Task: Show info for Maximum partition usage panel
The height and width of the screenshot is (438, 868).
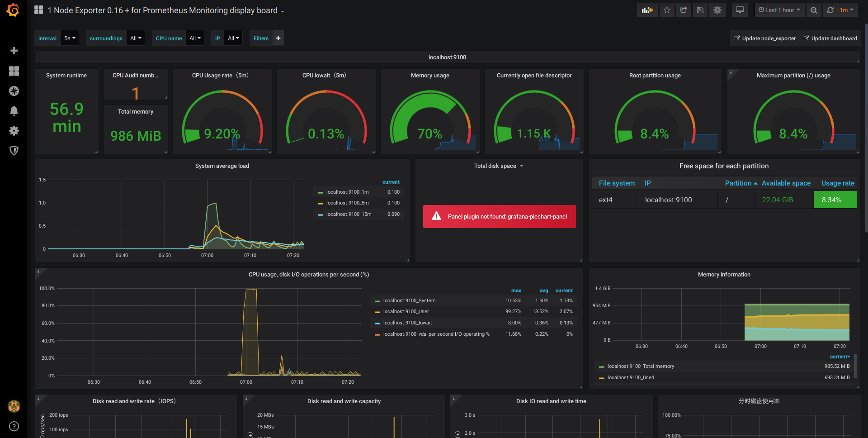Action: (x=731, y=72)
